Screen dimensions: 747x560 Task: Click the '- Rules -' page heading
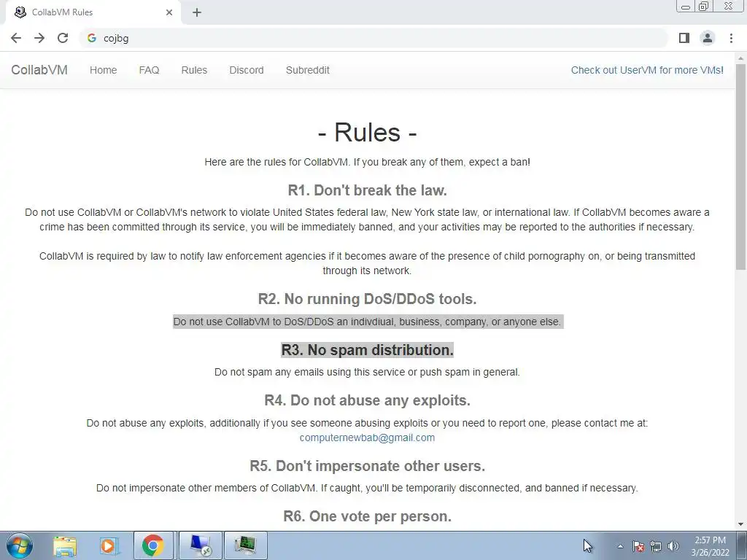coord(367,132)
